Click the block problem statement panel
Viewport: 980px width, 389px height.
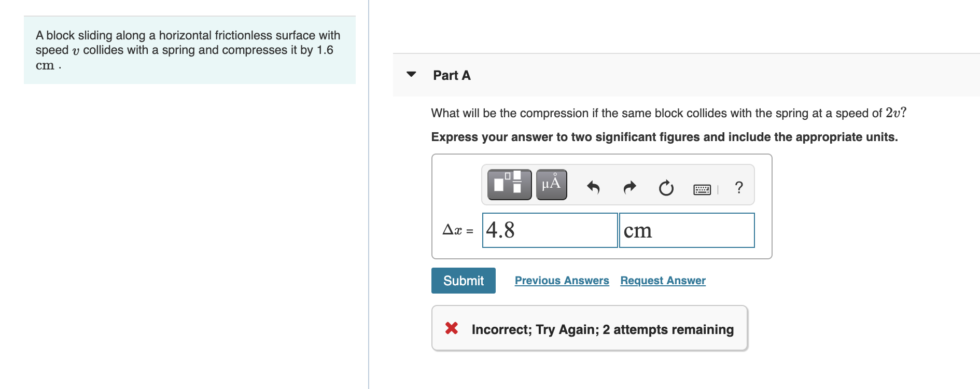[x=189, y=50]
